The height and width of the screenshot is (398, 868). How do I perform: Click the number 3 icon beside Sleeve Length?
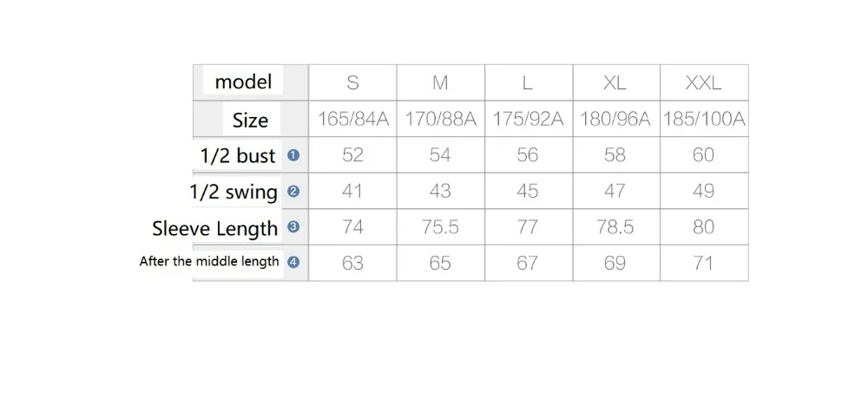tap(293, 226)
